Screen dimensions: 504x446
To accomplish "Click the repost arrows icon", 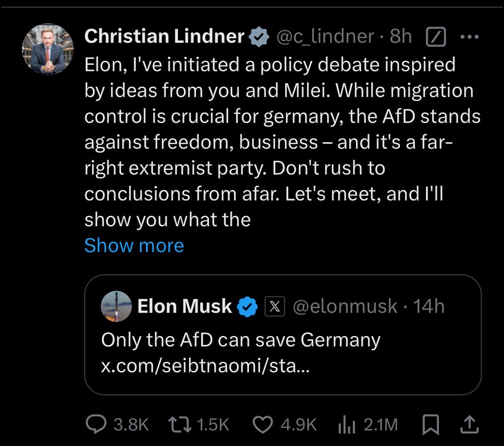I will pyautogui.click(x=177, y=424).
